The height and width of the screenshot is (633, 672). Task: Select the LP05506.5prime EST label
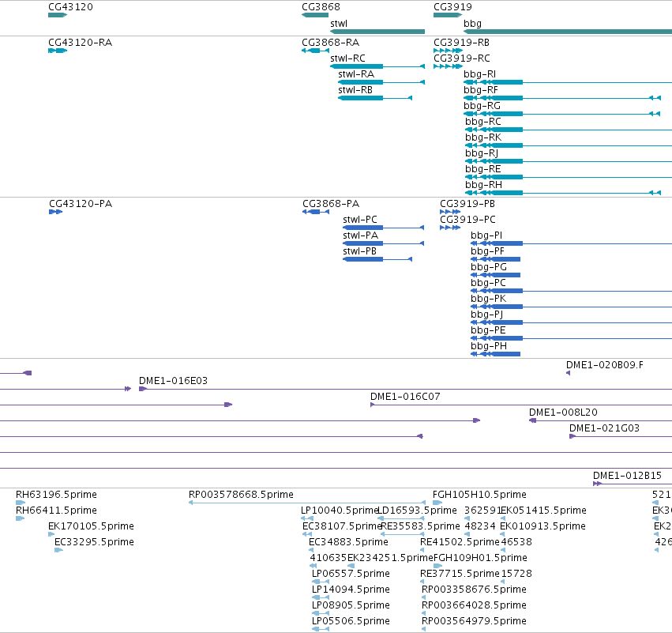(x=351, y=622)
